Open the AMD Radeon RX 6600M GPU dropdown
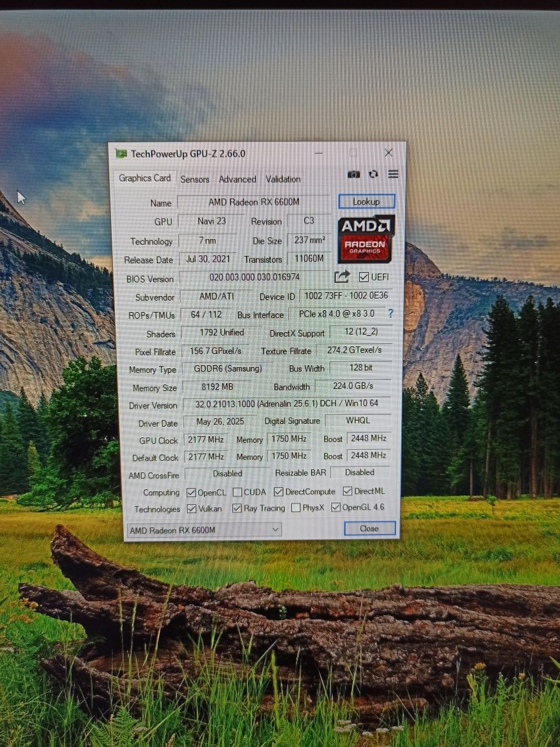The image size is (560, 747). coord(204,530)
